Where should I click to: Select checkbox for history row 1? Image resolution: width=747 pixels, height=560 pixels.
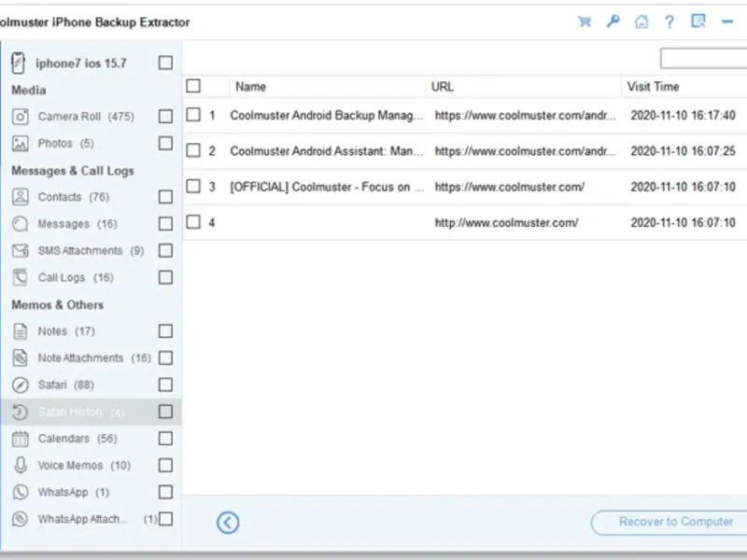[193, 115]
